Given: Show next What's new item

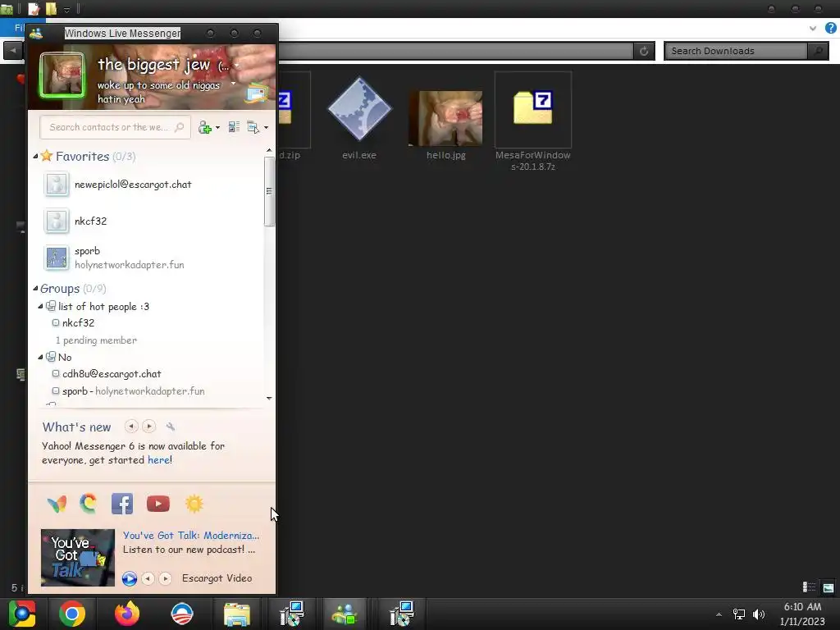Looking at the screenshot, I should click(149, 427).
